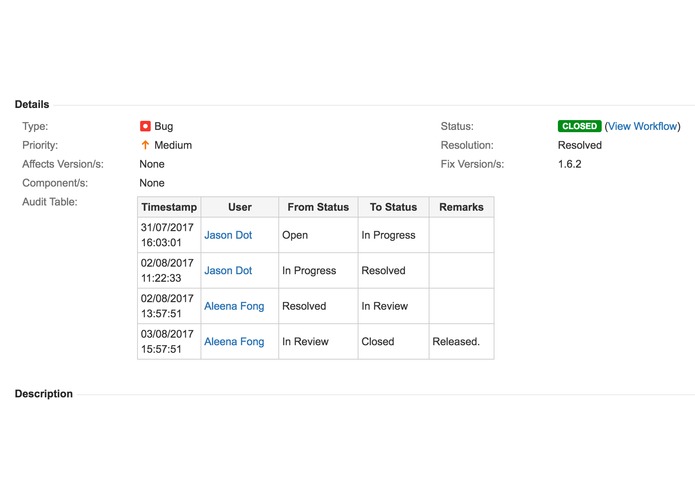Open Aleena Fong in the 02/08/2017 13:57:51 row
The image size is (695, 494).
pos(234,306)
